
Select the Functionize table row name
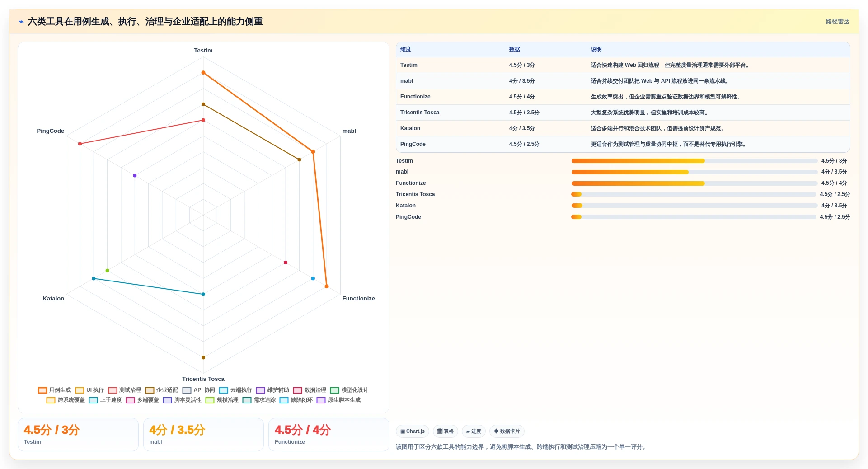[415, 97]
